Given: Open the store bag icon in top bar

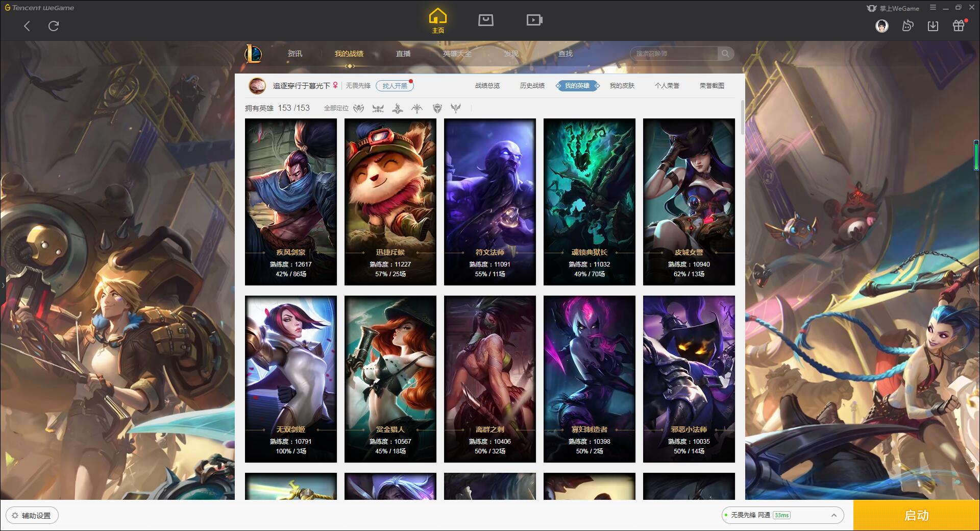Looking at the screenshot, I should pos(485,20).
